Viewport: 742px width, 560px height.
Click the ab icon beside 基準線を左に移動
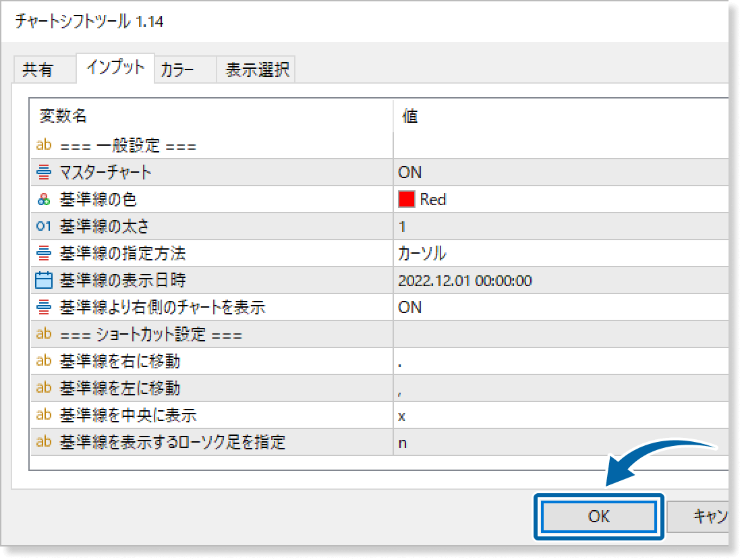(44, 388)
